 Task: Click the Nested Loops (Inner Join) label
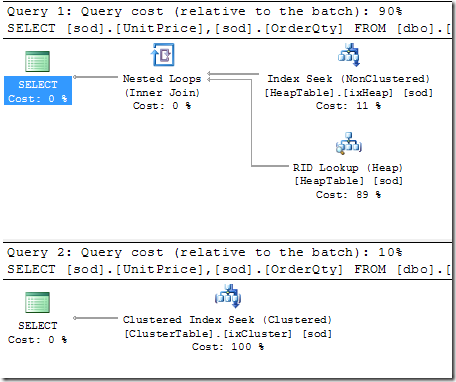(162, 85)
